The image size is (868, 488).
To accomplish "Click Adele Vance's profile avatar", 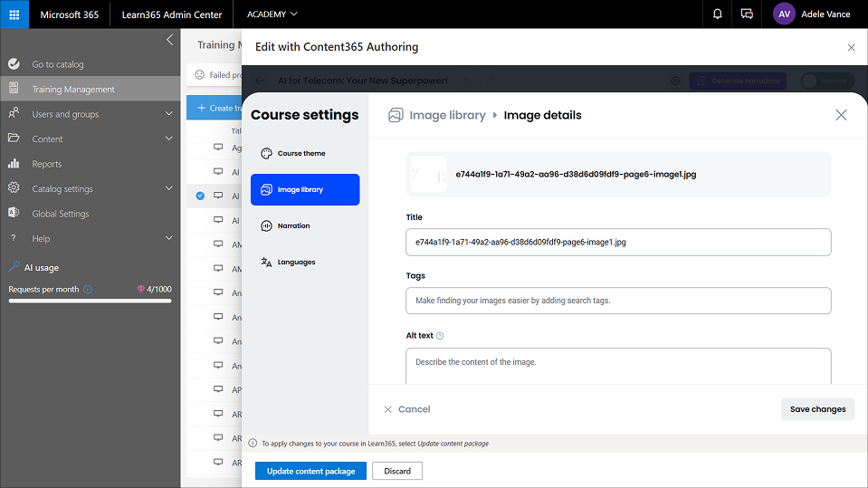I will click(x=784, y=14).
